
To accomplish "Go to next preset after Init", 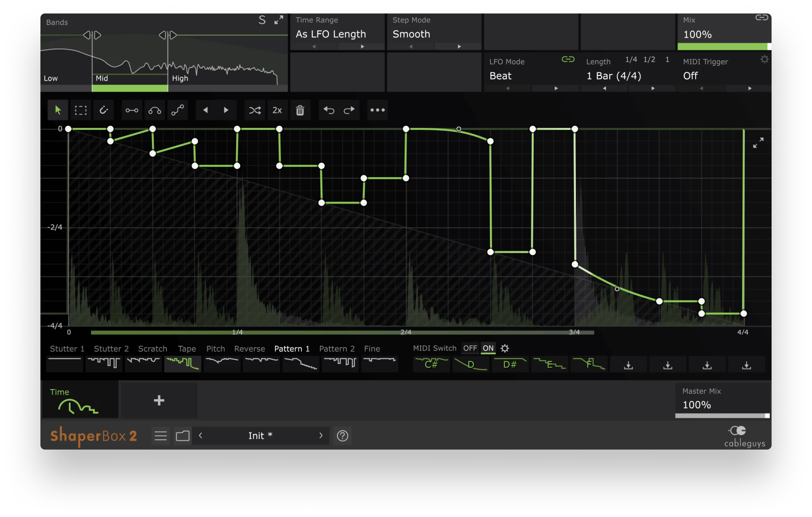I will click(321, 436).
